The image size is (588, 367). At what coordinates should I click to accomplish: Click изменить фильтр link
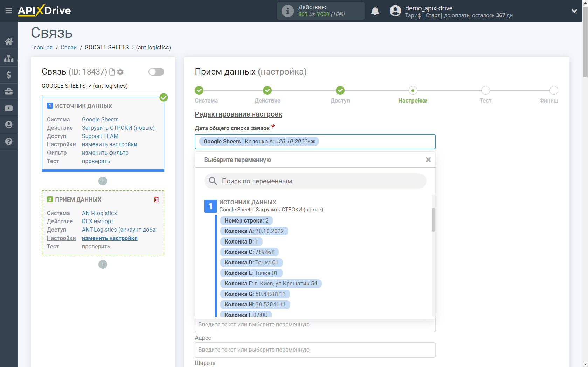pyautogui.click(x=105, y=153)
